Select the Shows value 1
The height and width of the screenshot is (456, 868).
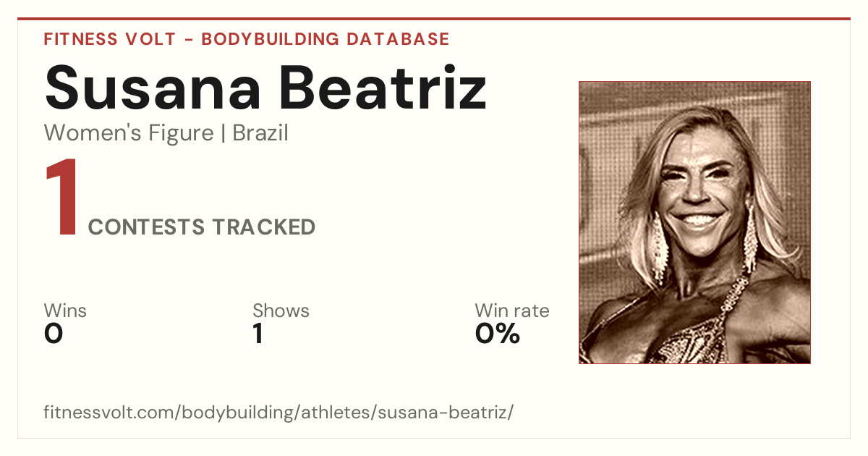tap(258, 334)
